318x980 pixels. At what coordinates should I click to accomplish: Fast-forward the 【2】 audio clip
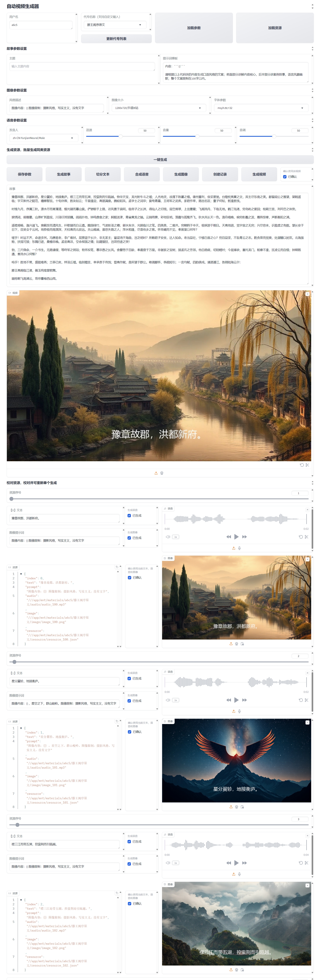click(x=245, y=863)
